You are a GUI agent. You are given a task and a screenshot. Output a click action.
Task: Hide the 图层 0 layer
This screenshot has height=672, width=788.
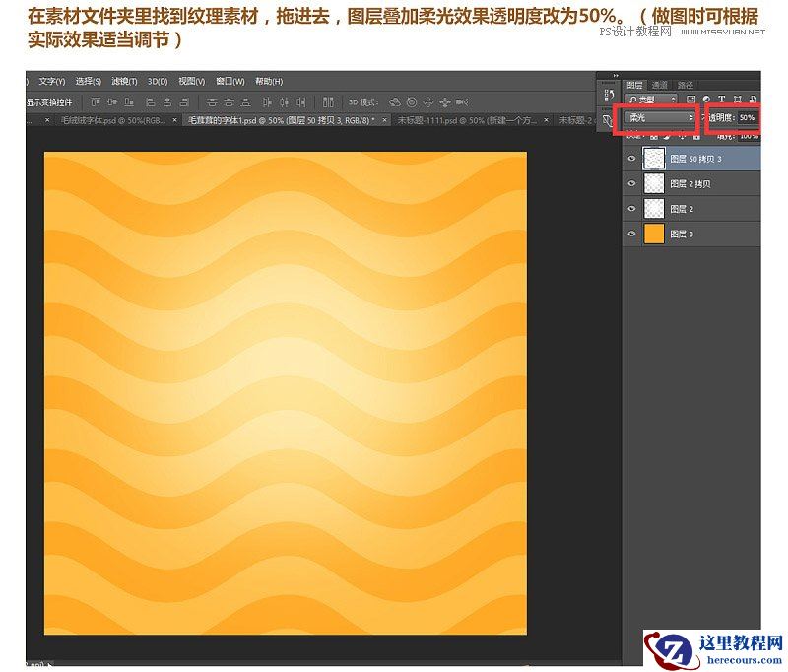631,234
